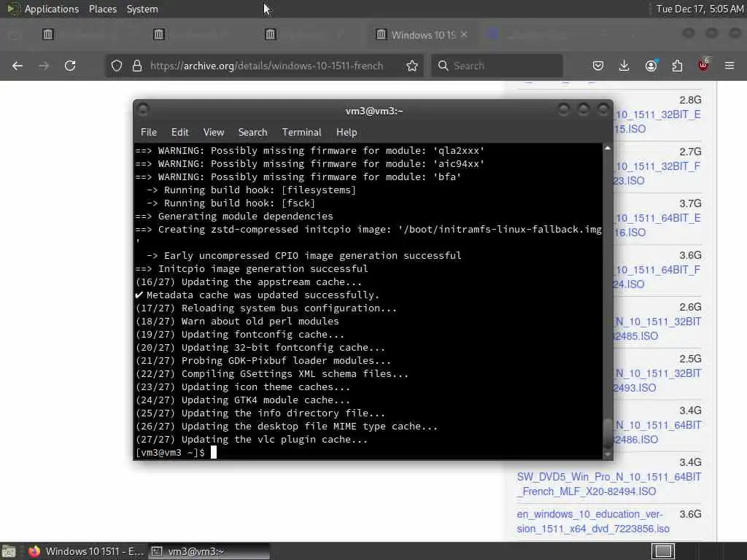Click the '3.7G' file size text
This screenshot has height=560, width=747.
coord(690,204)
